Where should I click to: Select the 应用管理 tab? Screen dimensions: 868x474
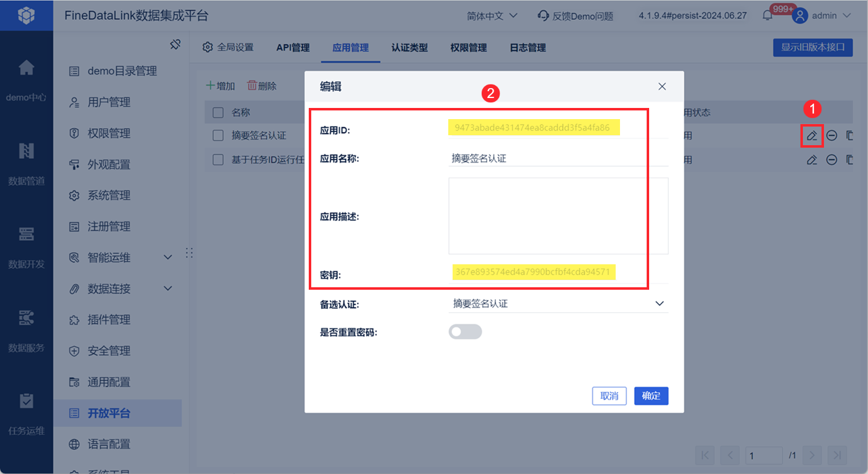(x=350, y=48)
